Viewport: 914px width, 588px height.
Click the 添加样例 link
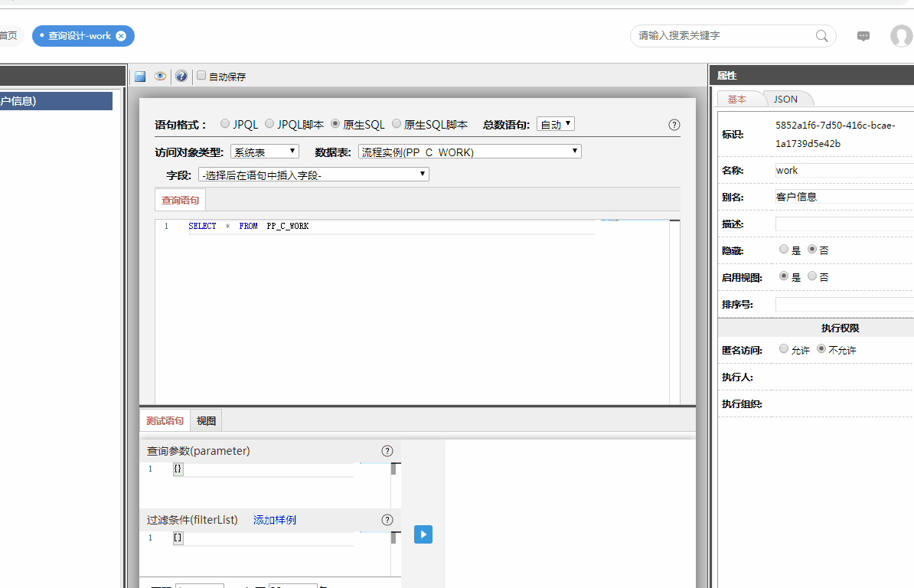tap(275, 520)
